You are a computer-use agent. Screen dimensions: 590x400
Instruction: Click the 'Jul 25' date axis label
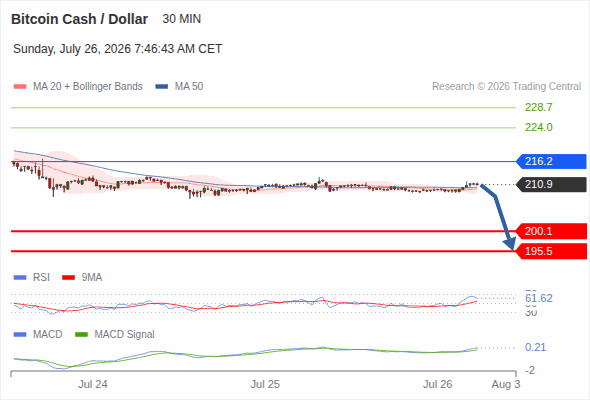coord(265,385)
